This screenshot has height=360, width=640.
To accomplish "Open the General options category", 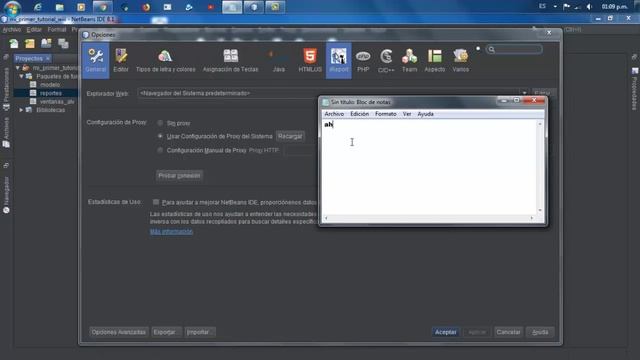I will (96, 60).
